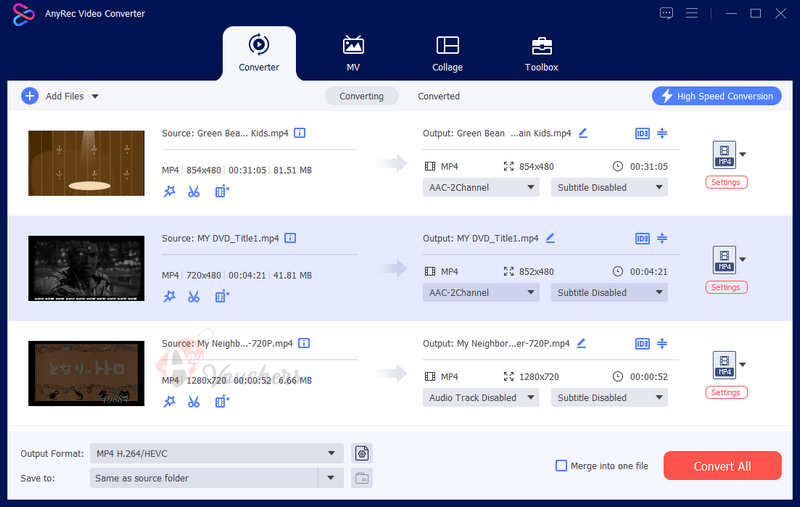
Task: Open the Output Format MP4 H.264/HEVC dropdown
Action: [216, 453]
